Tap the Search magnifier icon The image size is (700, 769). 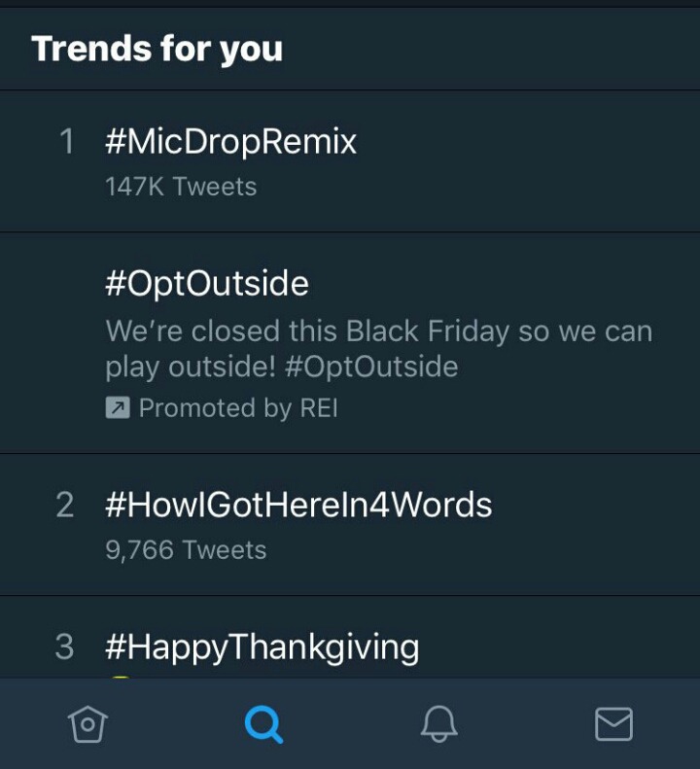(x=263, y=724)
